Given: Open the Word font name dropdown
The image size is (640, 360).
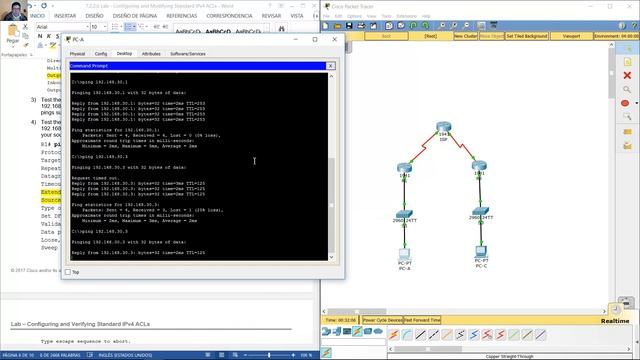Looking at the screenshot, I should 87,27.
